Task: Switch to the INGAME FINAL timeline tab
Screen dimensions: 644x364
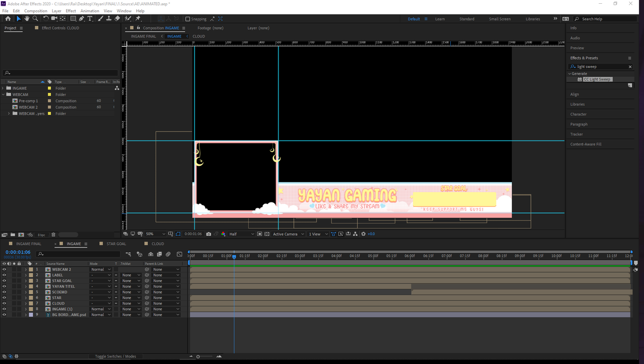Action: click(x=28, y=244)
